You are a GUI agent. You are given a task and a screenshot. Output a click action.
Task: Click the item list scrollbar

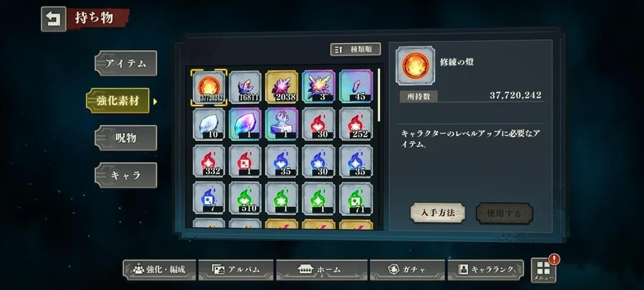[x=379, y=95]
